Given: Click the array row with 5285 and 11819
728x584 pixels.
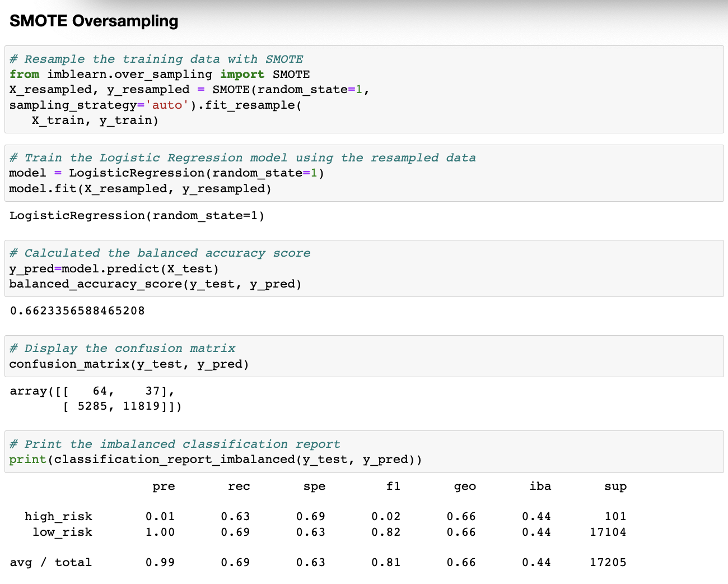Looking at the screenshot, I should (x=122, y=406).
